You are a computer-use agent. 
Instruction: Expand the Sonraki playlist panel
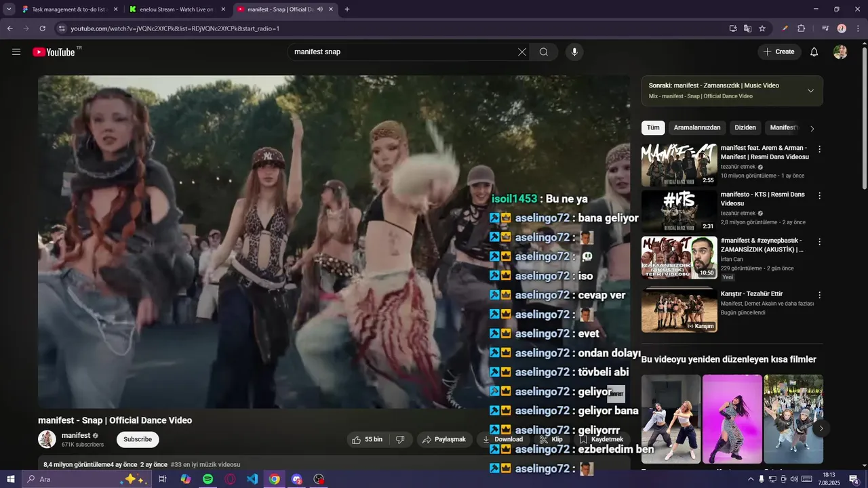[x=810, y=91]
